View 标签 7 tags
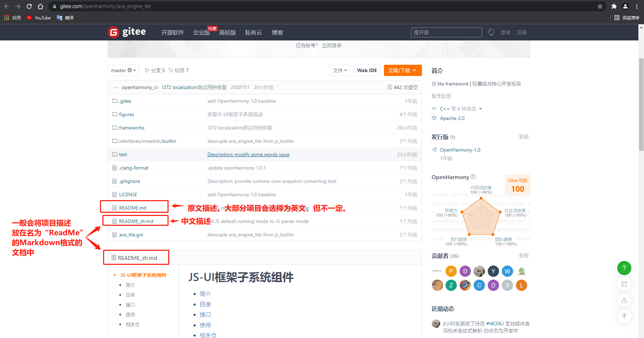Image resolution: width=644 pixels, height=338 pixels. pyautogui.click(x=179, y=70)
